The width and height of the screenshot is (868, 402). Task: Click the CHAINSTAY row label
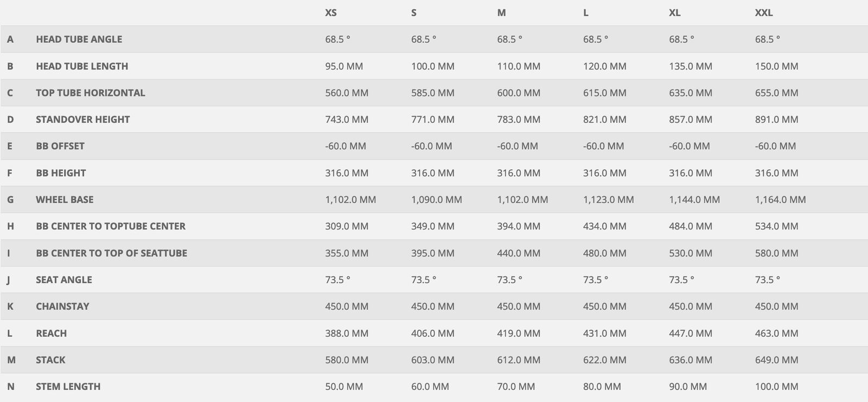62,307
